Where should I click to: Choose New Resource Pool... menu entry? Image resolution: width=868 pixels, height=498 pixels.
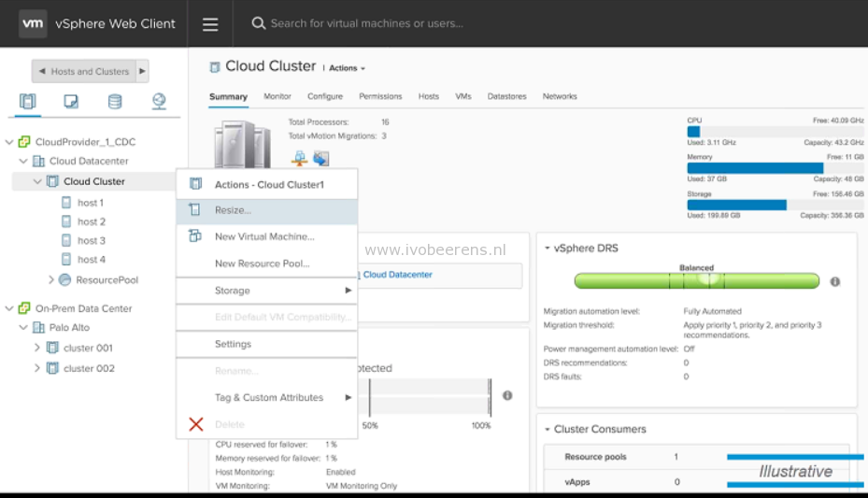click(267, 263)
